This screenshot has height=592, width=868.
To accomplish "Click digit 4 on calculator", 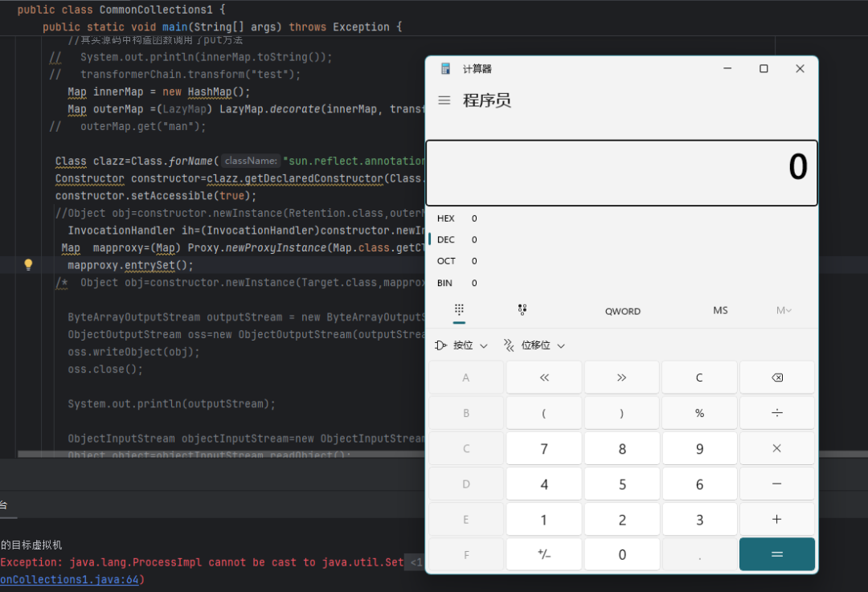I will click(x=544, y=484).
